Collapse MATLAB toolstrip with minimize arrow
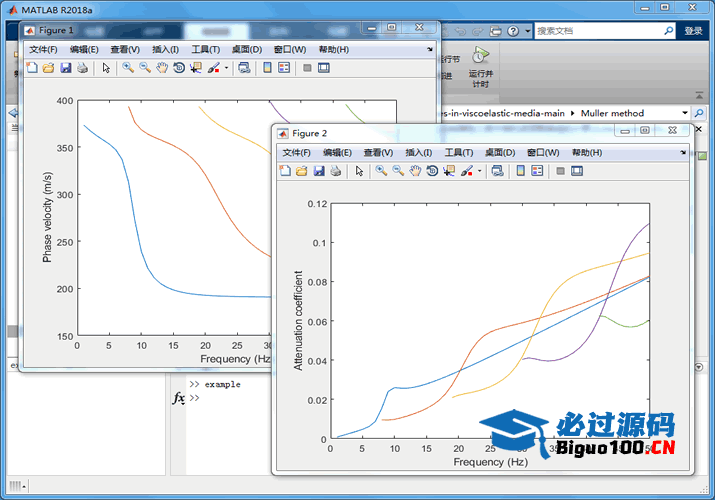Viewport: 715px width, 500px height. point(699,95)
